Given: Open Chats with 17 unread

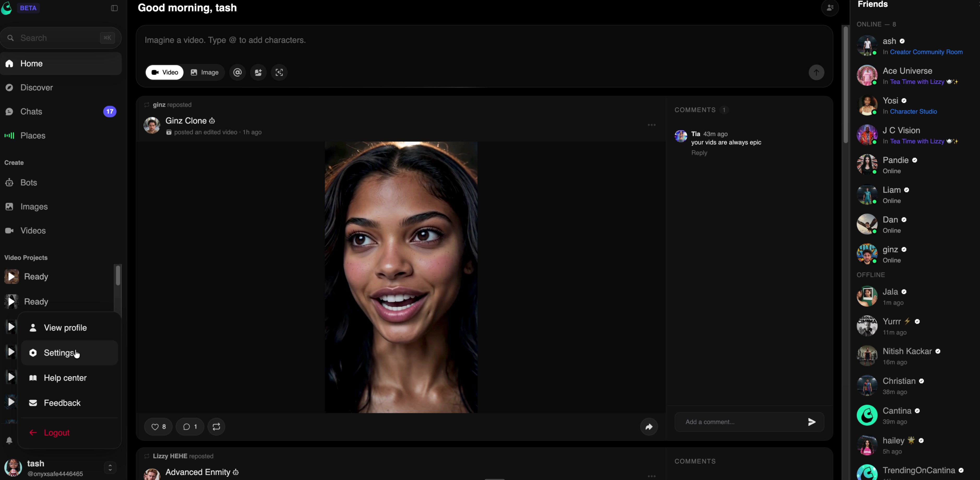Looking at the screenshot, I should click(x=61, y=112).
